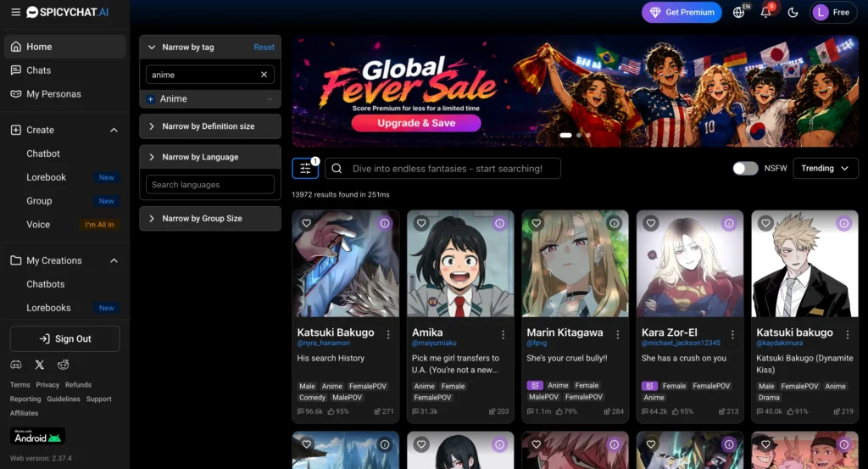
Task: Toggle the NSFW switch
Action: (745, 168)
